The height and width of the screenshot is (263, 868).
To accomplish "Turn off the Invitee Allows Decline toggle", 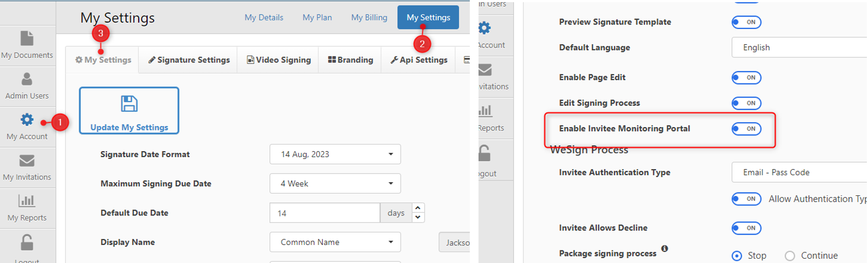I will click(x=746, y=228).
